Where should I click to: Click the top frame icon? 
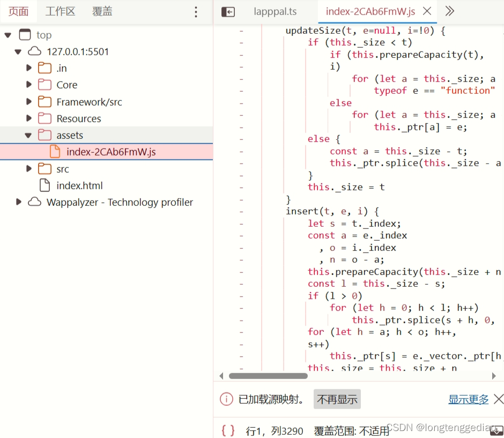[x=25, y=35]
